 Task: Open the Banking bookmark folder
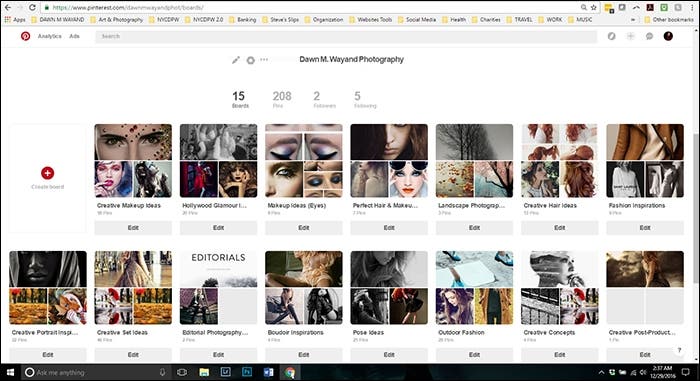(242, 20)
